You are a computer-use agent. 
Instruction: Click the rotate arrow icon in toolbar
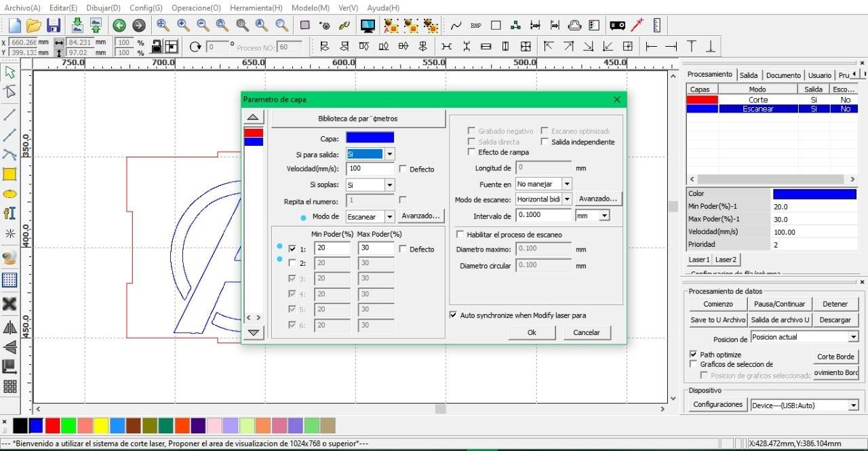(196, 46)
